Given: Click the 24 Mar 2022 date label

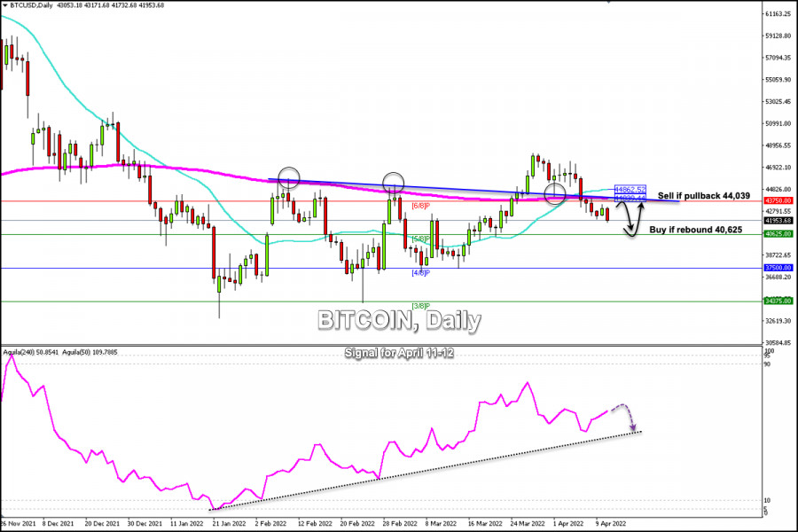Looking at the screenshot, I should (528, 524).
